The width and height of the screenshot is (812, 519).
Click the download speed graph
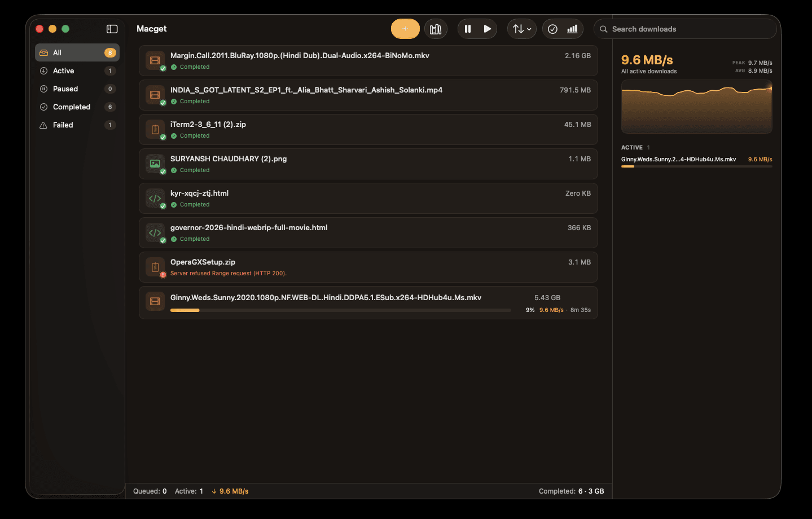click(x=696, y=107)
